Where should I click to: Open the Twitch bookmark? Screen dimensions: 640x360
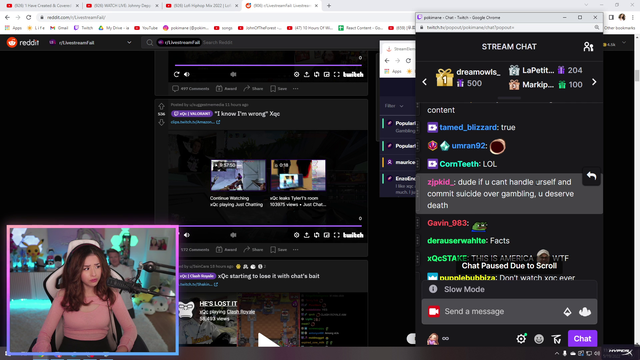(x=83, y=28)
